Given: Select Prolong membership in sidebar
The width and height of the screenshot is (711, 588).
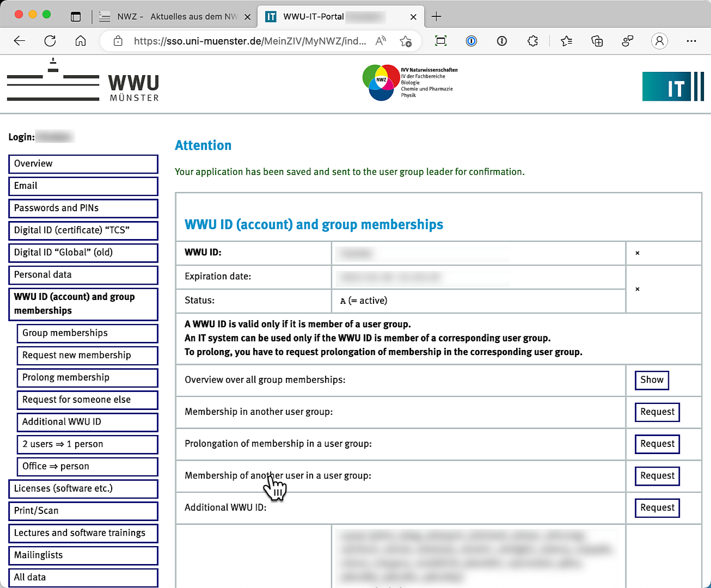Looking at the screenshot, I should click(87, 377).
